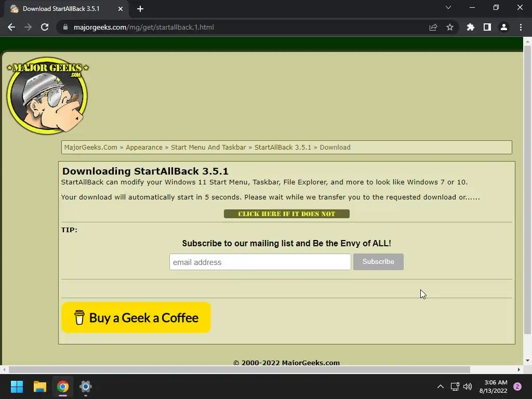
Task: Open File Explorer from taskbar
Action: [x=39, y=387]
